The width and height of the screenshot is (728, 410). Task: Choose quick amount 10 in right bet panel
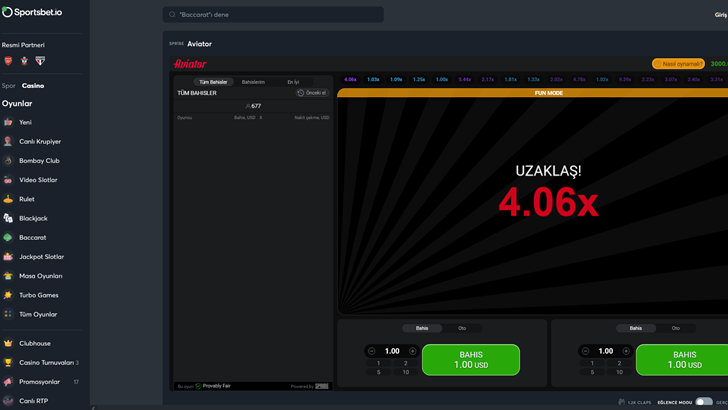coord(619,372)
